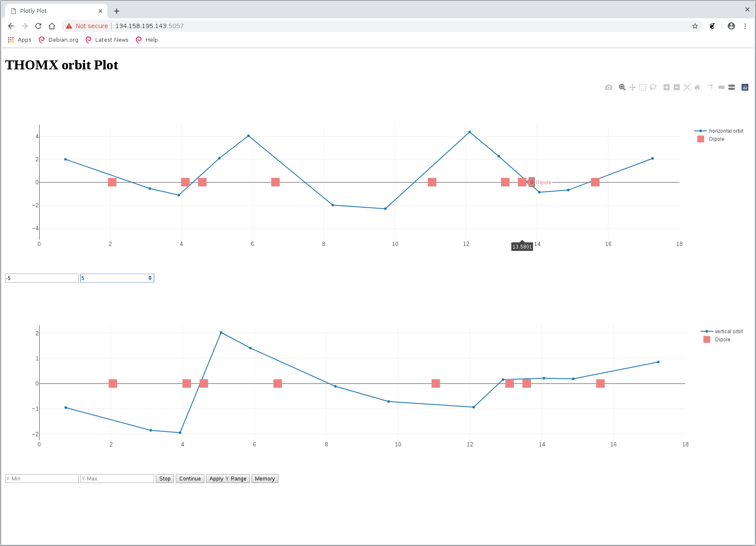
Task: Enable compare data on hover
Action: pyautogui.click(x=731, y=87)
